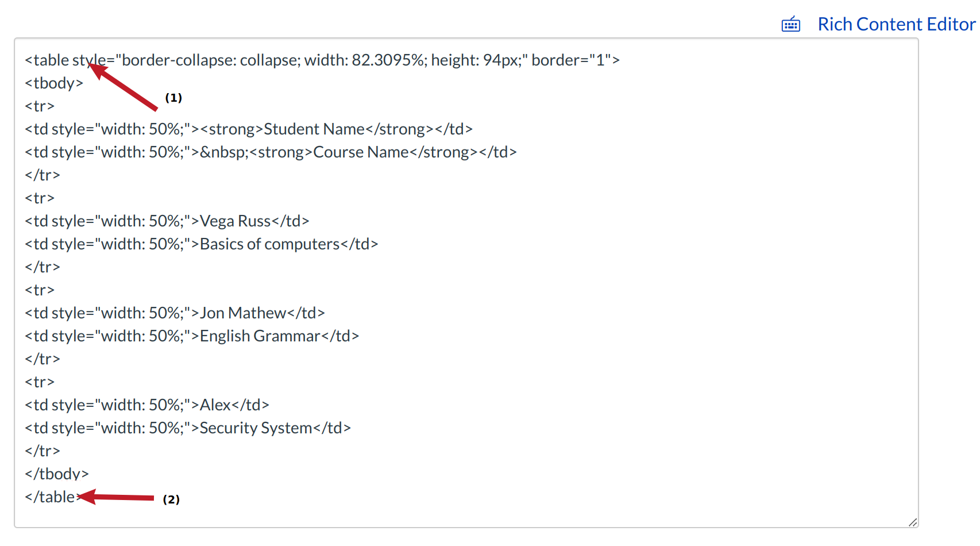Click the English Grammar cell line

(x=192, y=336)
